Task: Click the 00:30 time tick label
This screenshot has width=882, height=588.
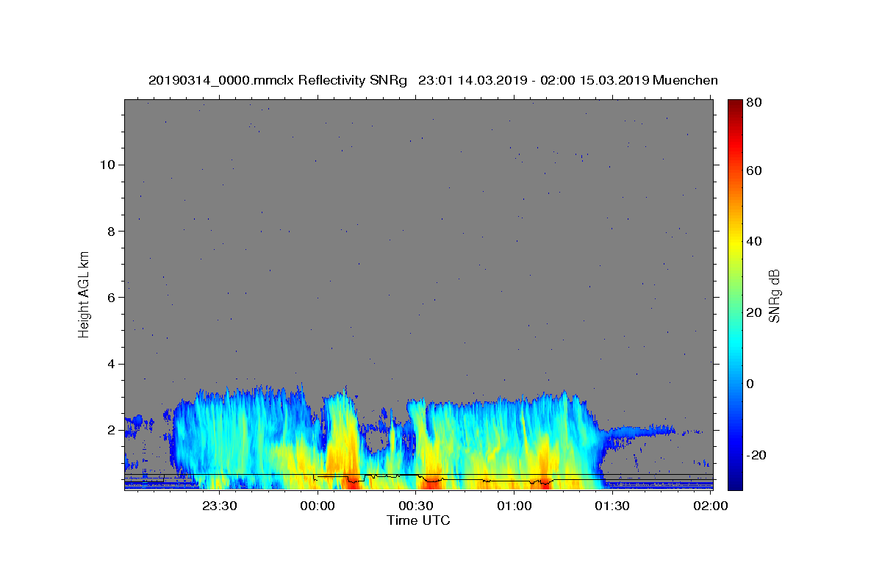Action: tap(416, 506)
